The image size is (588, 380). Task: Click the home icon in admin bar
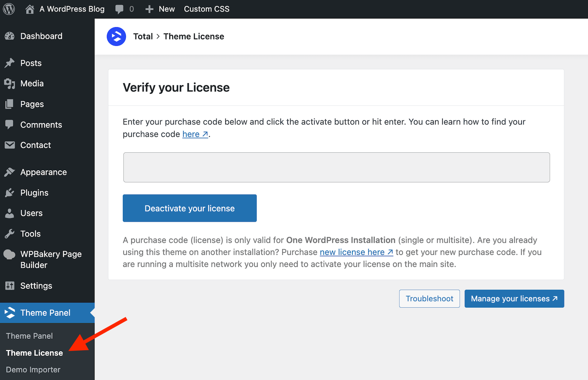point(30,9)
